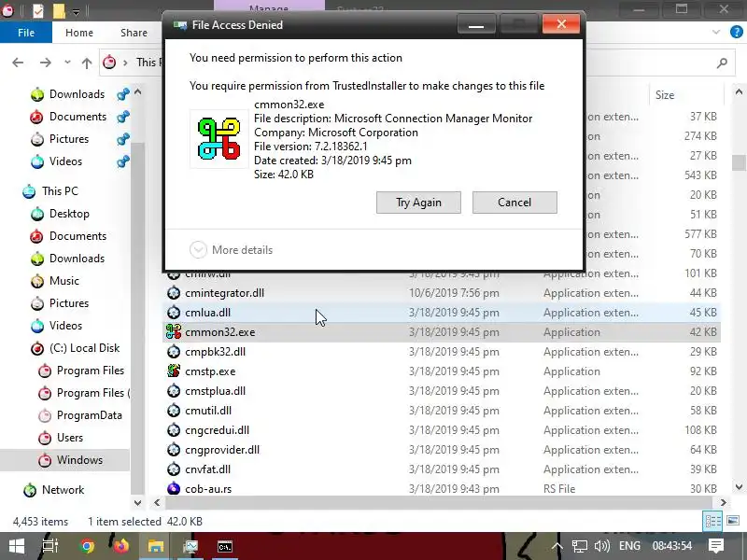
Task: Select file cngcredui.dll
Action: (217, 430)
